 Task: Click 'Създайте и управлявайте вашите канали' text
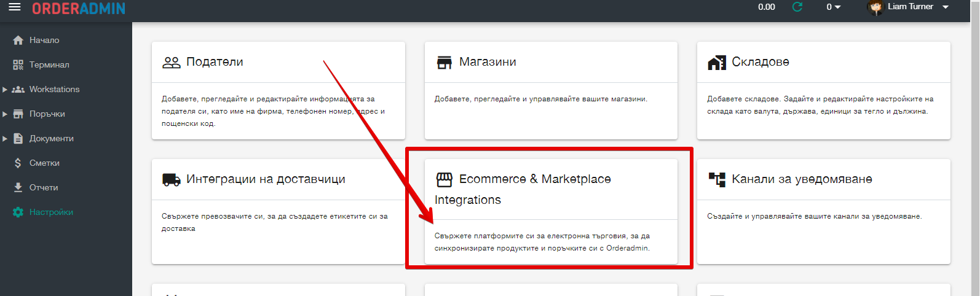coord(815,216)
